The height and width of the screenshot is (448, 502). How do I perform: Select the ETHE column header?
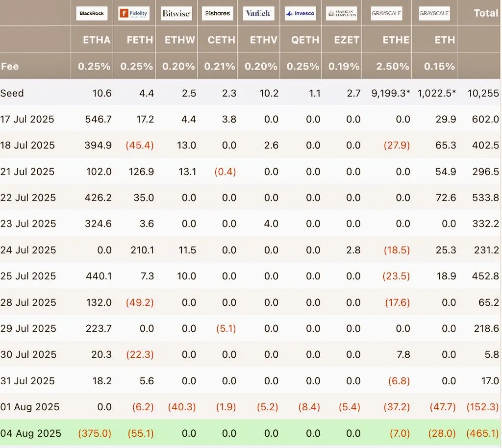tap(396, 40)
